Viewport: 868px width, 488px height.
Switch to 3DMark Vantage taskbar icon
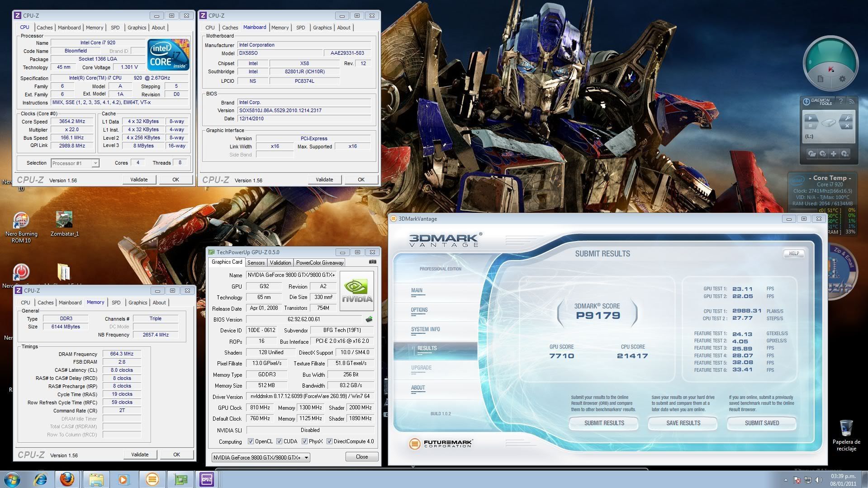(x=152, y=479)
